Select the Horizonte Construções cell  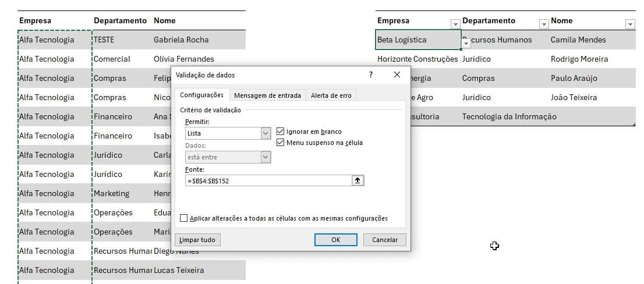coord(417,59)
